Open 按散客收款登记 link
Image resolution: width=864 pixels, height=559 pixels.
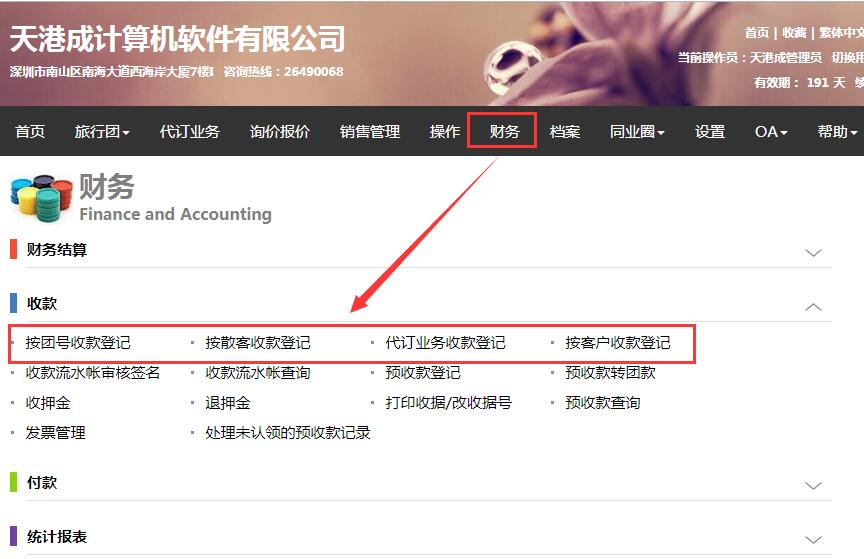(258, 343)
